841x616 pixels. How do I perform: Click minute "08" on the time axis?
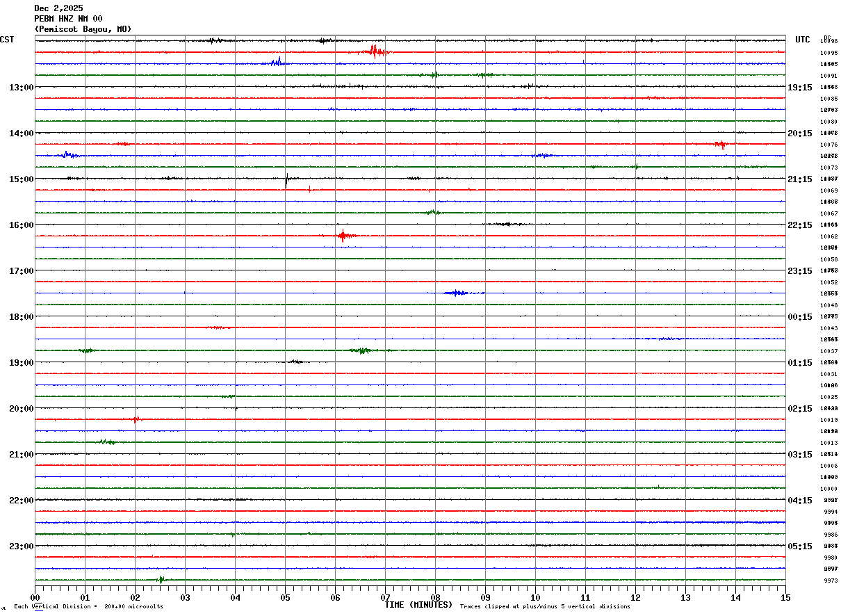pyautogui.click(x=435, y=597)
